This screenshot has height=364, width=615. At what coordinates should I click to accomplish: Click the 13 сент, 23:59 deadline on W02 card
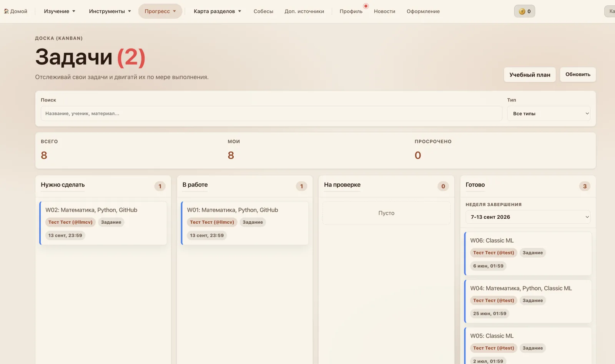[65, 235]
